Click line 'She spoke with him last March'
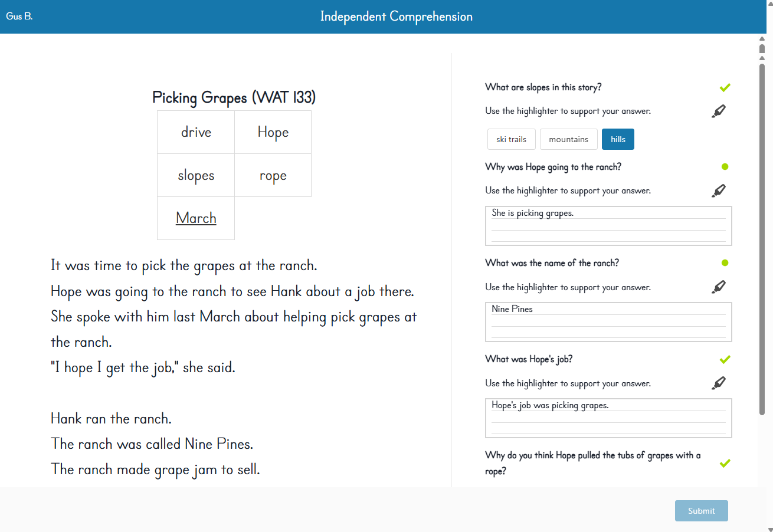The width and height of the screenshot is (773, 532). (234, 329)
